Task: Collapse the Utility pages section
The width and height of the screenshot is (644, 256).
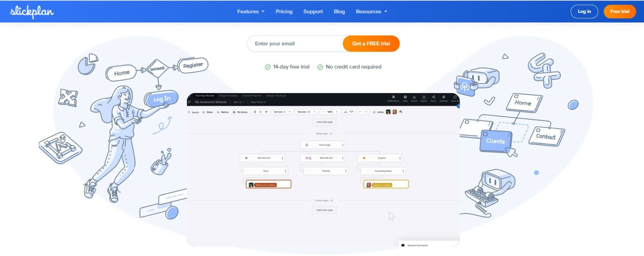Action: (x=331, y=133)
